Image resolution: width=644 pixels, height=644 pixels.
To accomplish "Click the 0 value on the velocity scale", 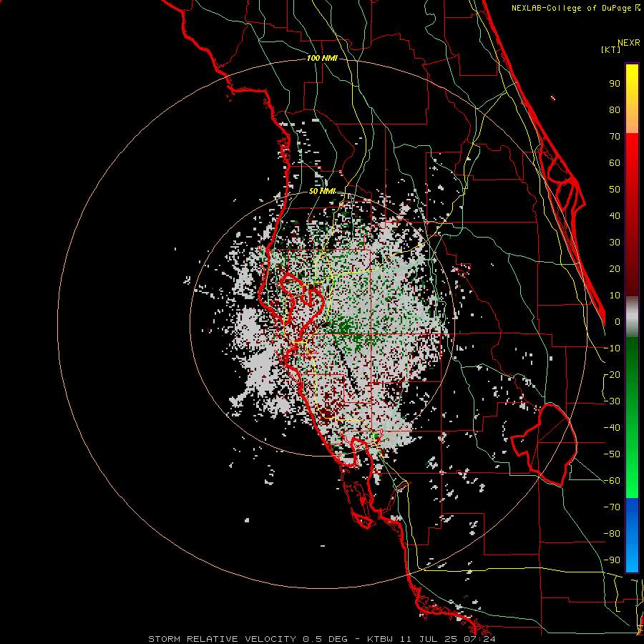I will click(x=617, y=322).
